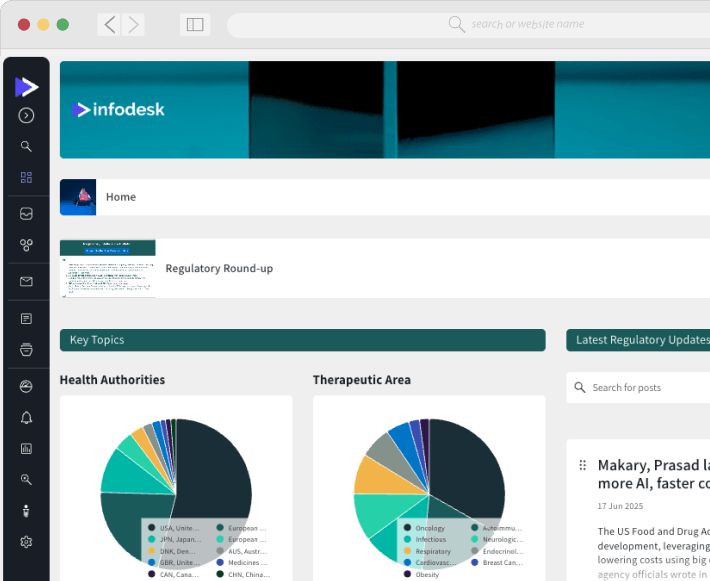710x581 pixels.
Task: Select the dashboard grid icon in sidebar
Action: pyautogui.click(x=26, y=177)
